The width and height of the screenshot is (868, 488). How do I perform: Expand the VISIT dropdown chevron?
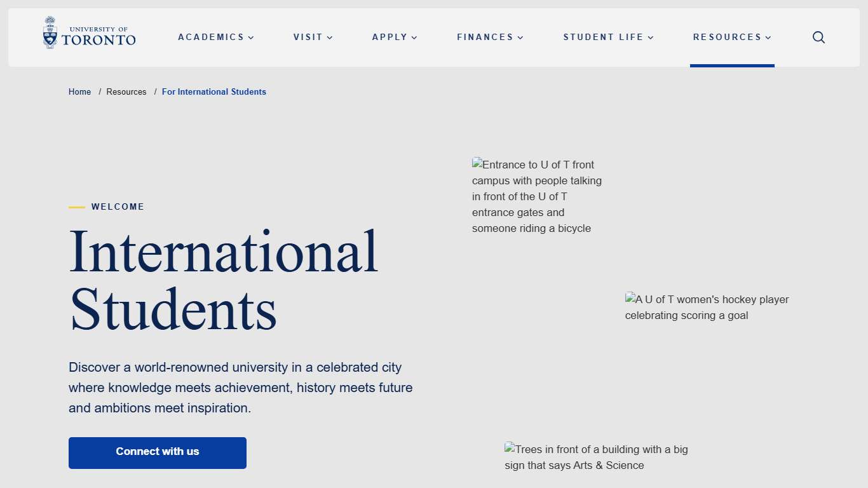point(330,37)
